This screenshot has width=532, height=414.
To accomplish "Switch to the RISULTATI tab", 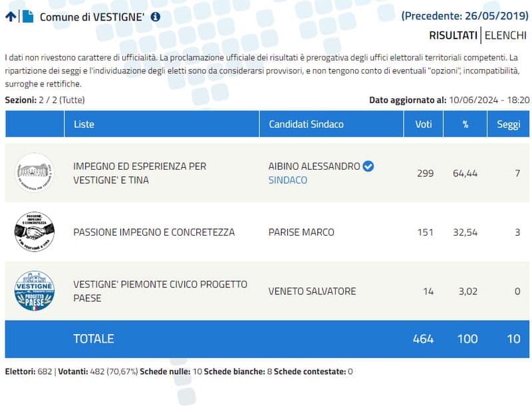I will (453, 35).
